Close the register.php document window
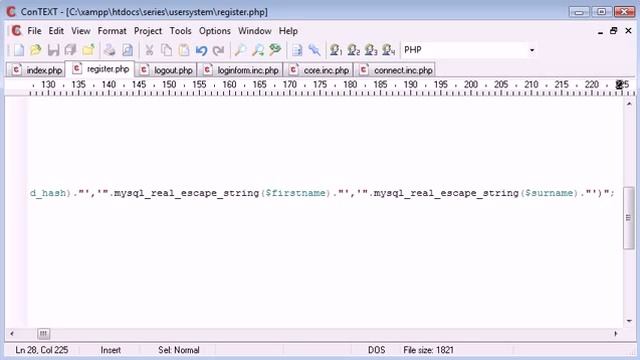Viewport: 640px width, 360px height. tap(628, 31)
